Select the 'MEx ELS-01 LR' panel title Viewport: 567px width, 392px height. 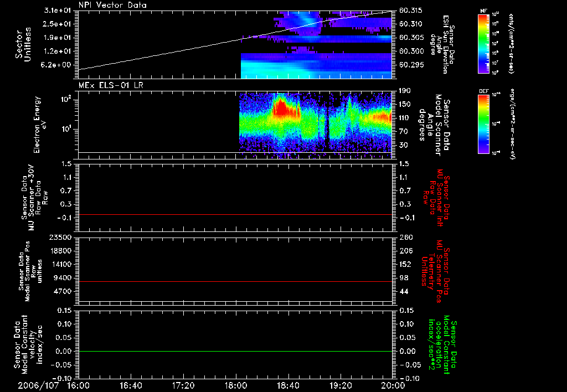(x=111, y=85)
